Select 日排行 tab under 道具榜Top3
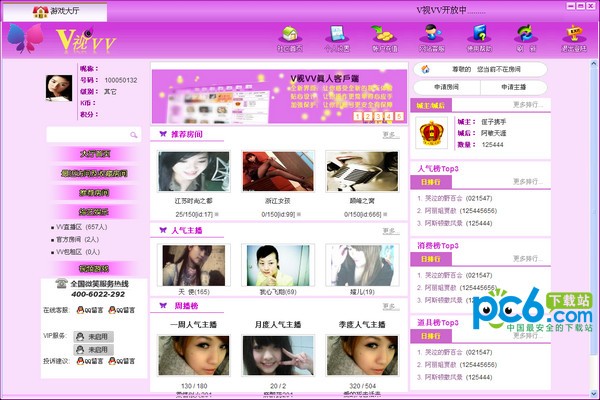600x400 pixels. coord(431,336)
